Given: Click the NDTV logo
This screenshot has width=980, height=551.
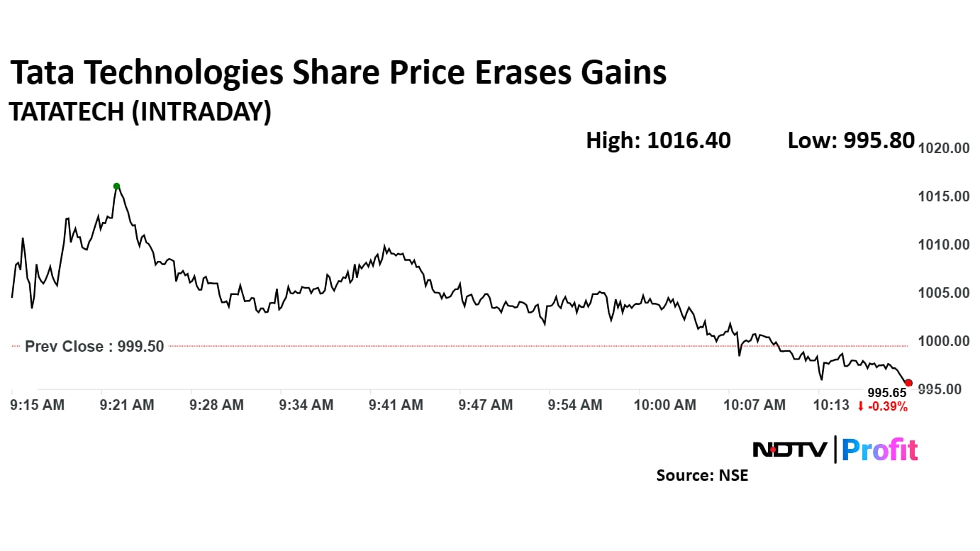Looking at the screenshot, I should (x=790, y=450).
